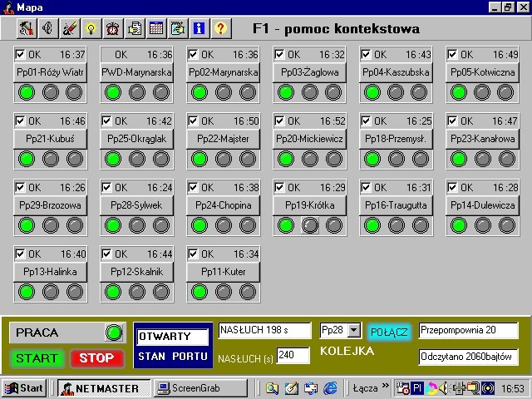
Task: Uncheck the OK box above Pp21-Kubuś
Action: (x=20, y=121)
